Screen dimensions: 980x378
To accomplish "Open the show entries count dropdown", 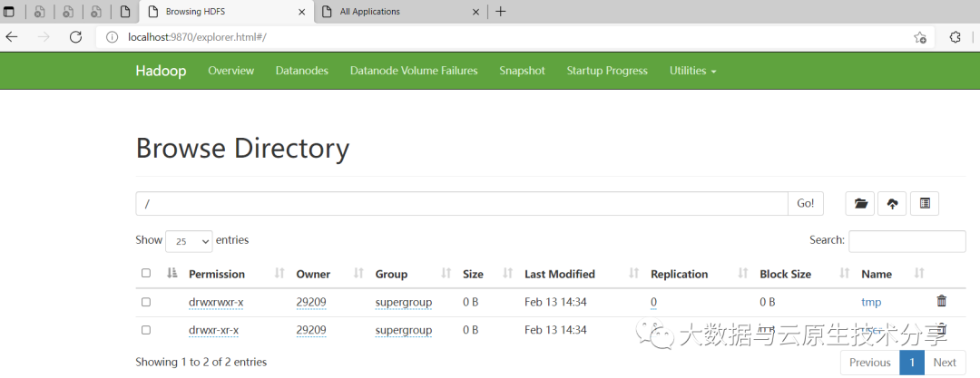I will tap(189, 241).
